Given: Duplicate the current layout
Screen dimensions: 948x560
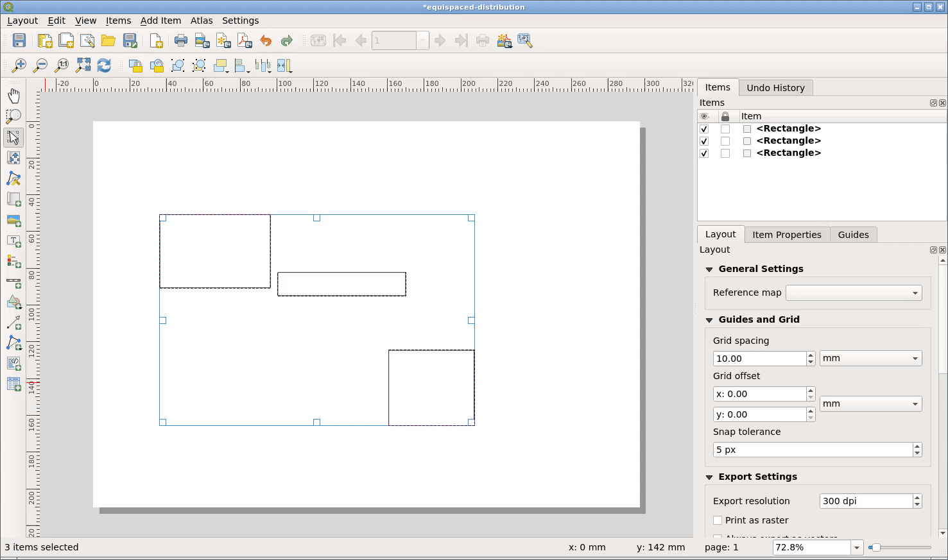Looking at the screenshot, I should pyautogui.click(x=66, y=40).
